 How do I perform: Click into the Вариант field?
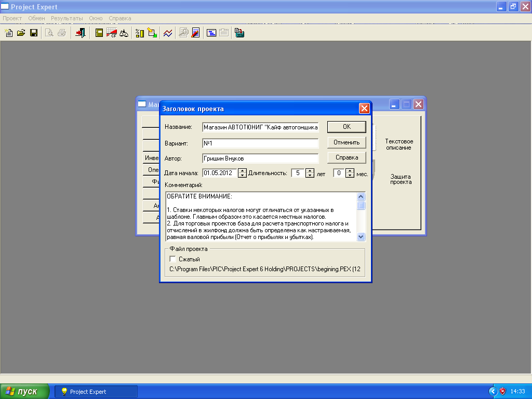(x=260, y=143)
